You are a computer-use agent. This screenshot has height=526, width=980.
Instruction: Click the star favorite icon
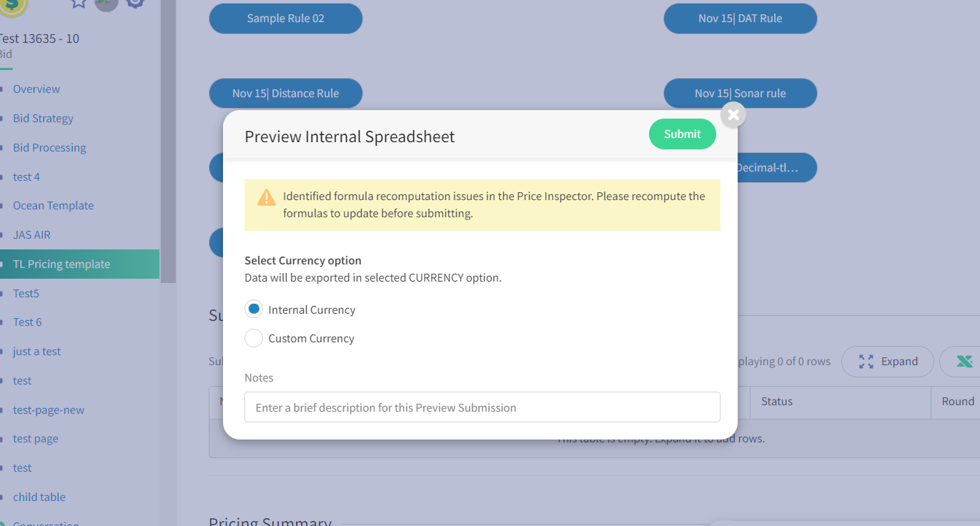coord(79,2)
